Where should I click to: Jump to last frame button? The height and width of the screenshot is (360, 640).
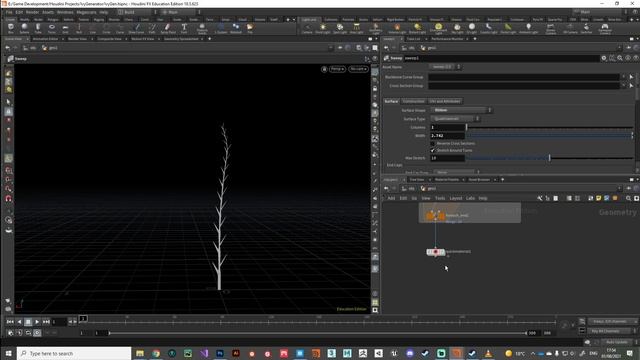[46, 322]
